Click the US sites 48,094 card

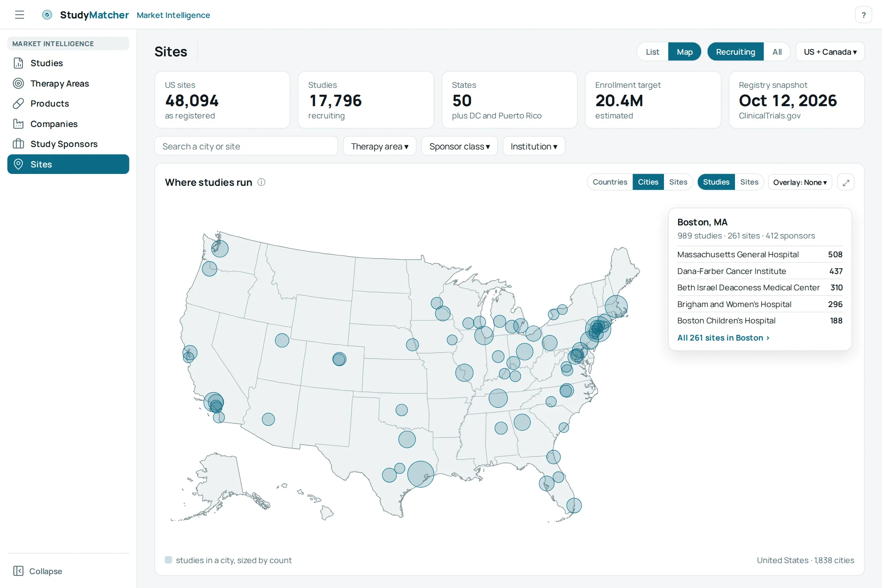click(x=222, y=100)
